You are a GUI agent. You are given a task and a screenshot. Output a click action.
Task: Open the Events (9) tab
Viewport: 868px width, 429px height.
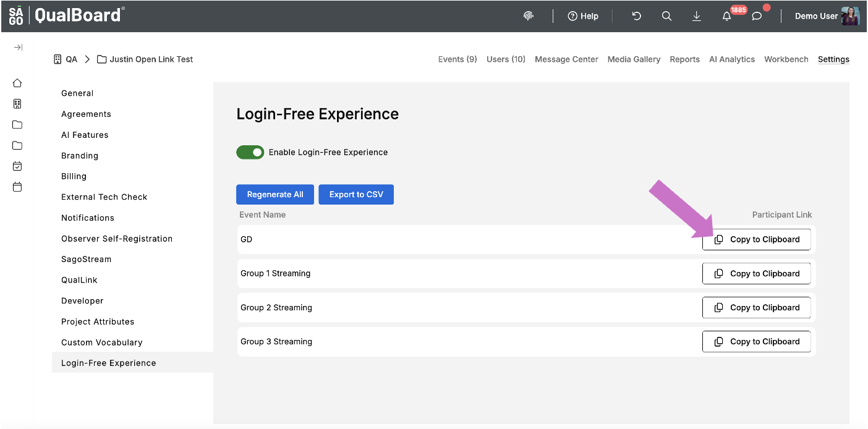click(x=457, y=59)
